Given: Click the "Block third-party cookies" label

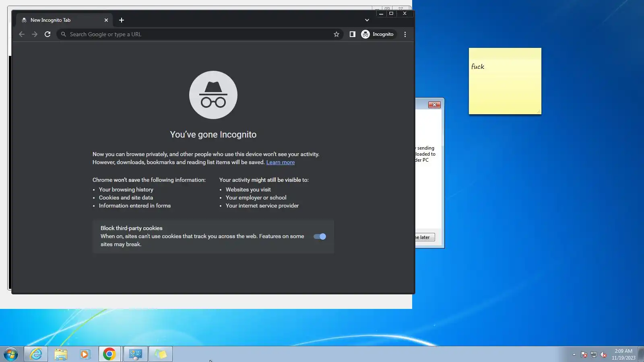Looking at the screenshot, I should coord(132,228).
